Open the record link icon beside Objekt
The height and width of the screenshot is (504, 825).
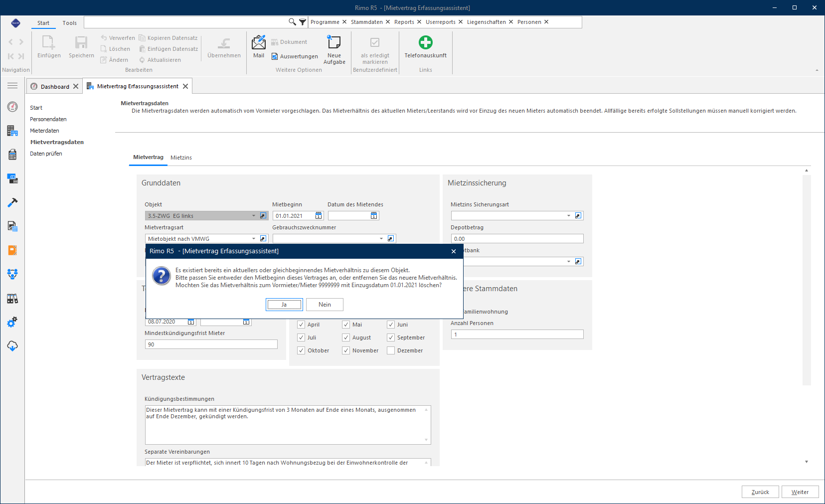[263, 216]
